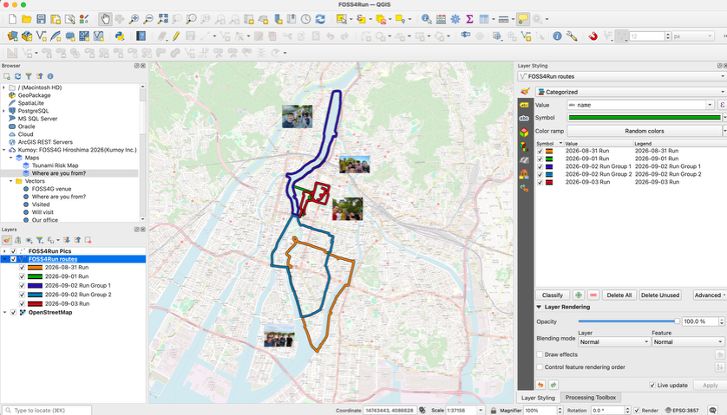This screenshot has height=415, width=727.
Task: Click the Symbology paintbrush icon in Layer Styling
Action: tap(525, 91)
